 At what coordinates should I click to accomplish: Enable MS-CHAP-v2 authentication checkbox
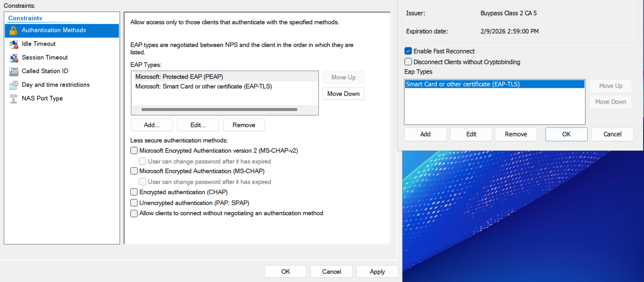134,151
